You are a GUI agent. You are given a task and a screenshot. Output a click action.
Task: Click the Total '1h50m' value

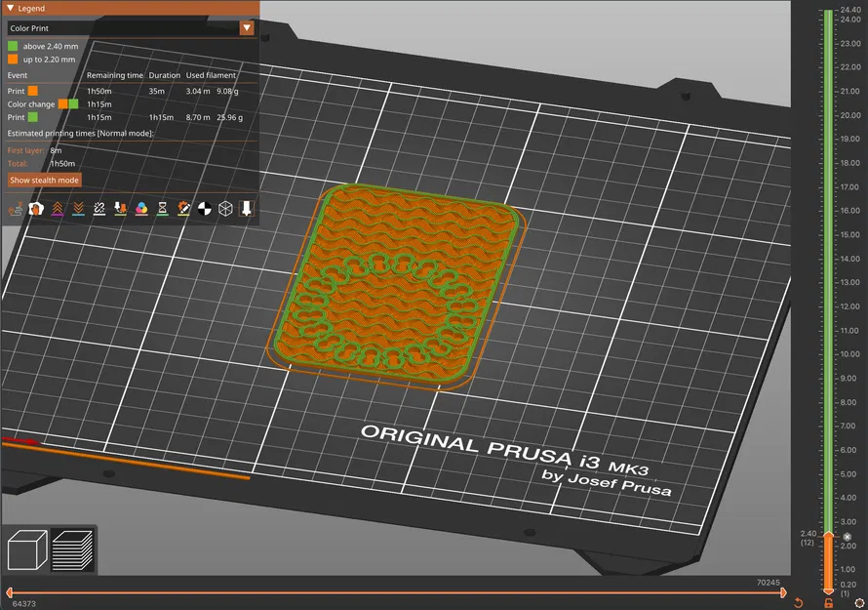[62, 164]
